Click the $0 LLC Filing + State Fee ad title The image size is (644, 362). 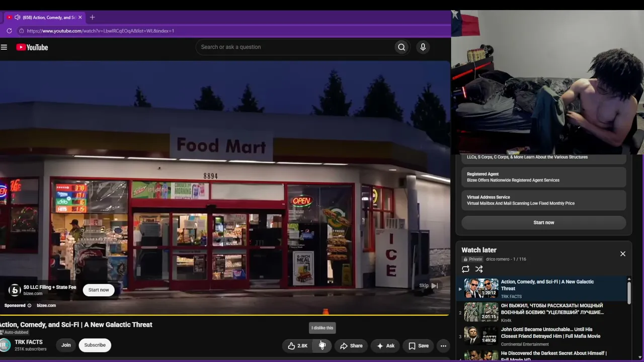[50, 287]
